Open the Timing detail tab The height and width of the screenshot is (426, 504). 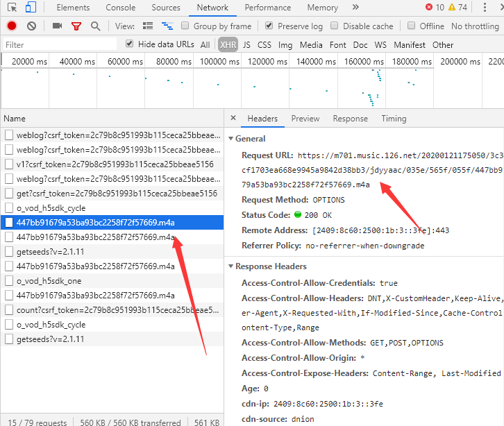[394, 119]
